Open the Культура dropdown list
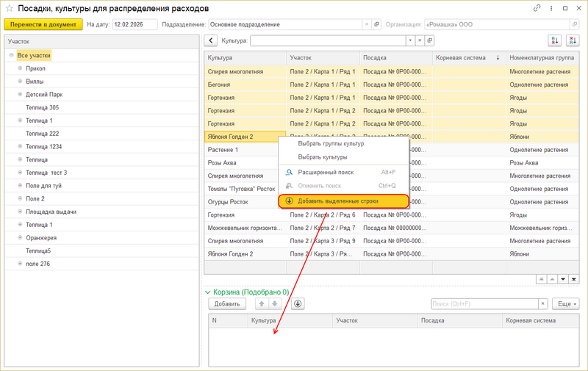The image size is (588, 371). coord(408,41)
